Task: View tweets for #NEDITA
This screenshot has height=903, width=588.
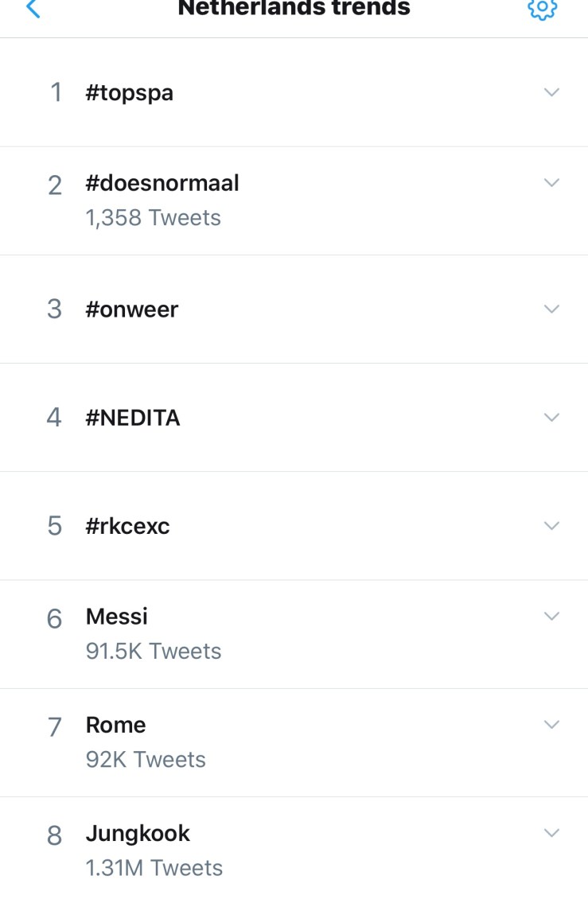Action: [x=133, y=418]
